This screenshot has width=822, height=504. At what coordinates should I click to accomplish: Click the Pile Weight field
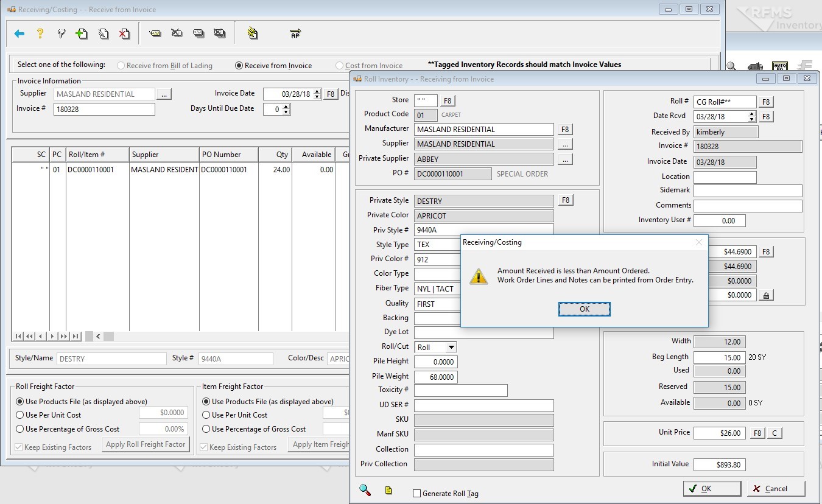pyautogui.click(x=436, y=377)
